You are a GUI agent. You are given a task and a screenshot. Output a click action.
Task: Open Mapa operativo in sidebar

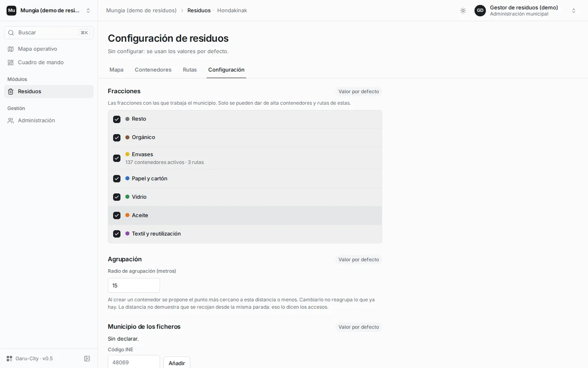(49, 49)
